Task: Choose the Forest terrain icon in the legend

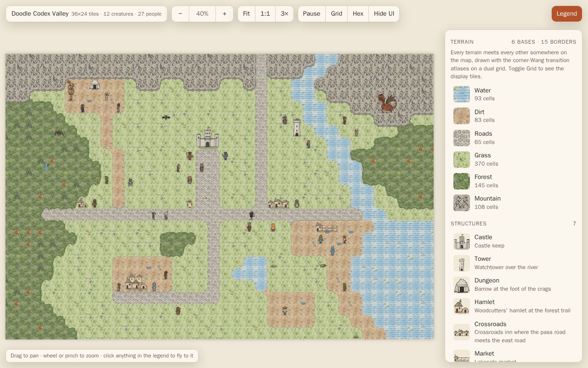Action: click(462, 181)
